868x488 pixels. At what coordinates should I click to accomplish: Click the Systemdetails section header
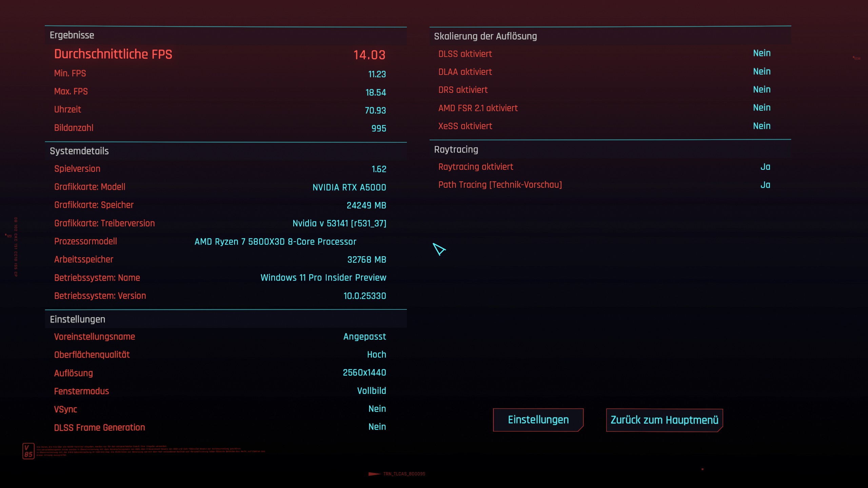[79, 151]
